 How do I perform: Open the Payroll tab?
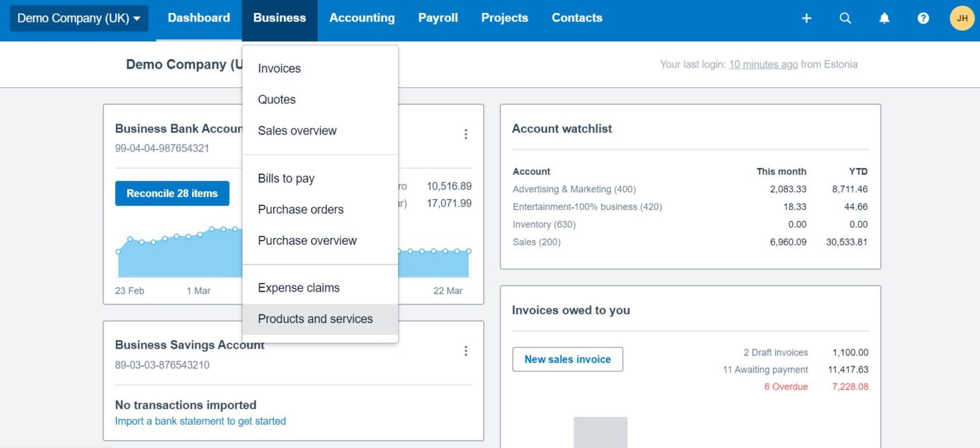(x=438, y=18)
